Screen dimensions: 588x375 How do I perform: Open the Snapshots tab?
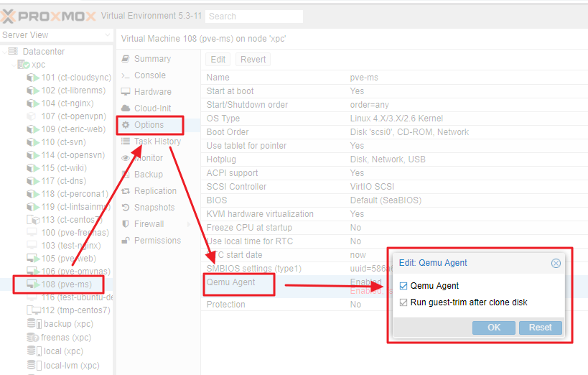tap(158, 207)
